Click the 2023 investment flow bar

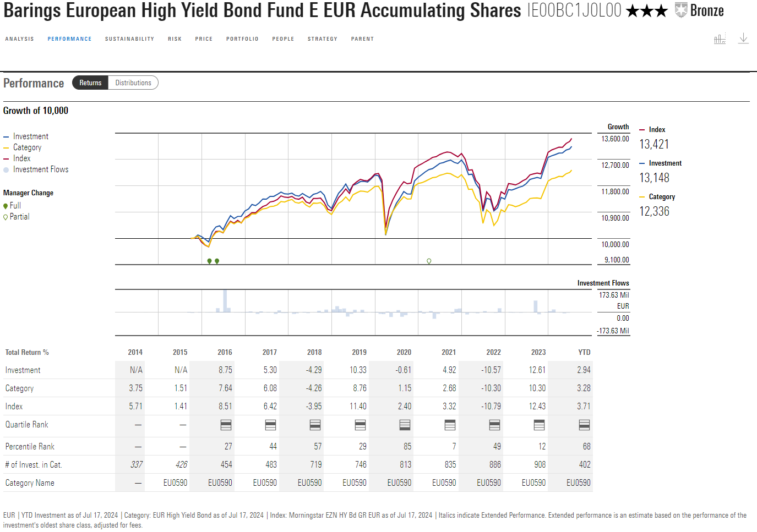coord(536,306)
